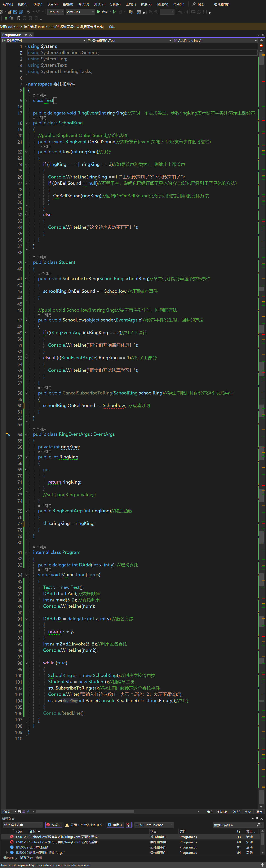Click the error filter funnel icon
The image size is (266, 868).
click(128, 825)
